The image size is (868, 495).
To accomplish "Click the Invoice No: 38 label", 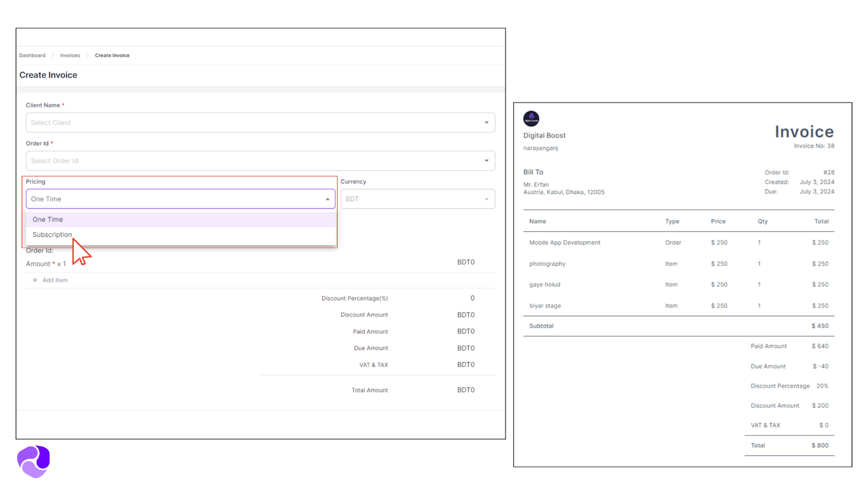I will point(814,145).
